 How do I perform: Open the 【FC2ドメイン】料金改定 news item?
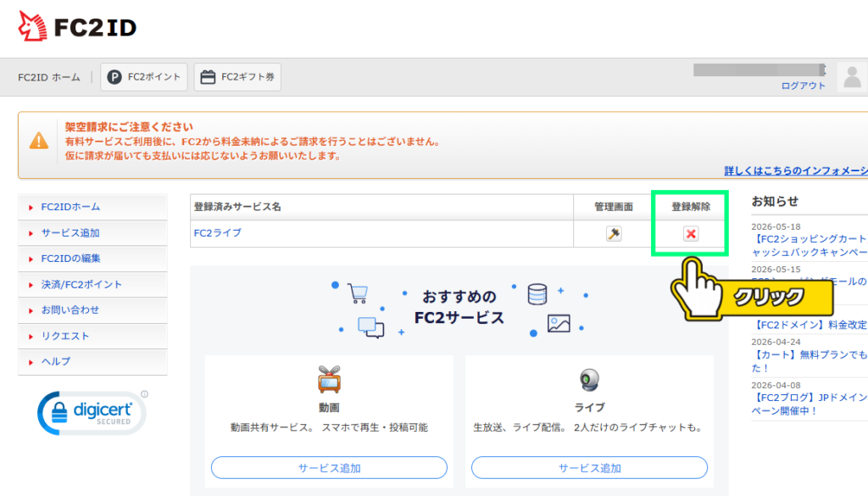[x=810, y=325]
